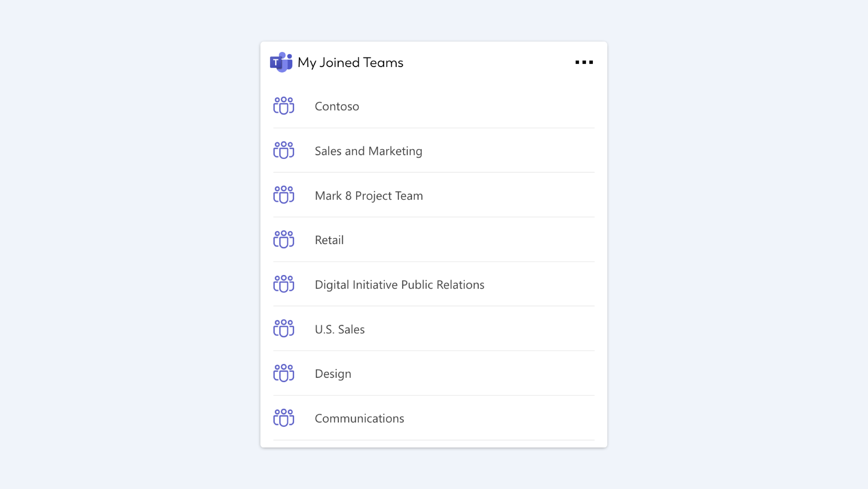Click the team icon beside Design
The width and height of the screenshot is (868, 489).
[284, 373]
